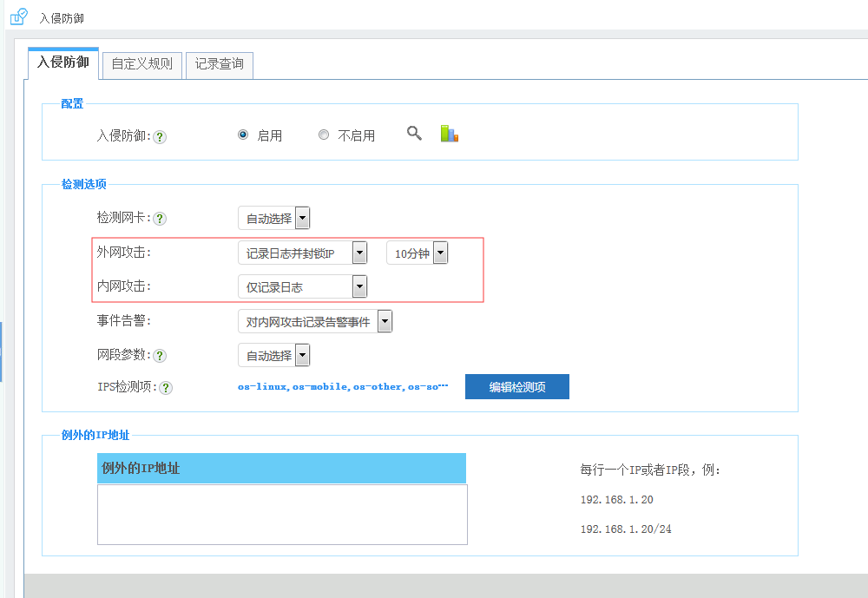Click help icon next to 入侵防御 label
868x598 pixels.
click(x=160, y=136)
